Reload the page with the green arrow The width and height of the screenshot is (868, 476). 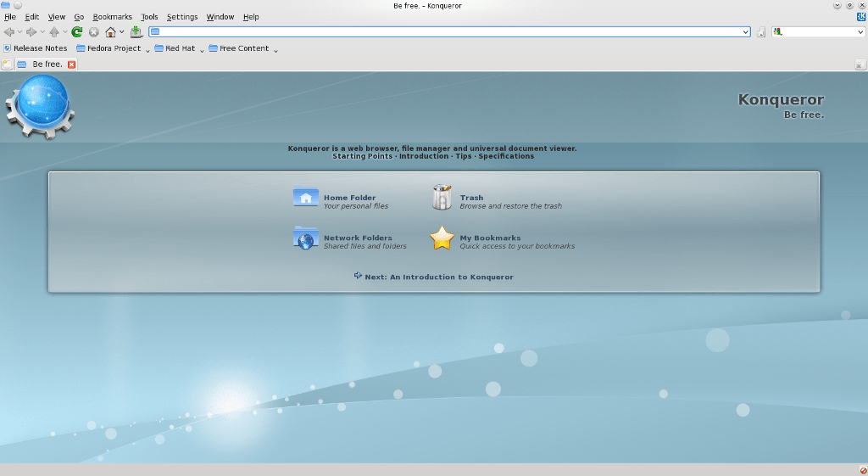(x=77, y=32)
